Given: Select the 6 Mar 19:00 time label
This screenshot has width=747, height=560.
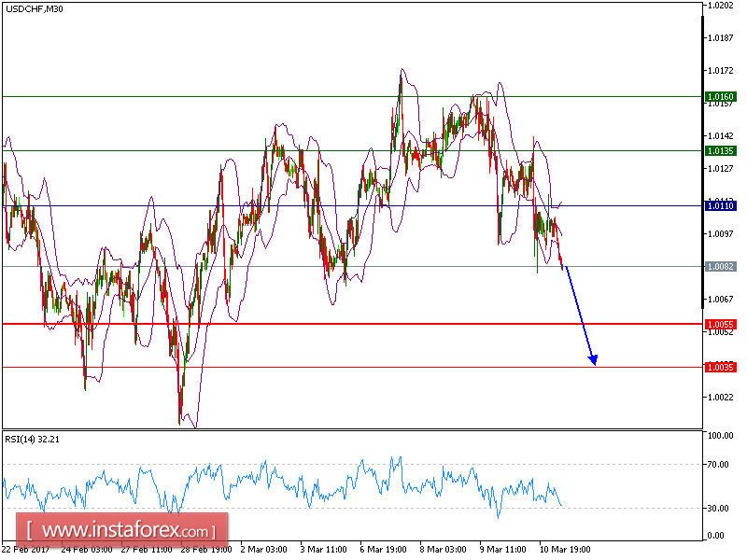Looking at the screenshot, I should coord(384,550).
